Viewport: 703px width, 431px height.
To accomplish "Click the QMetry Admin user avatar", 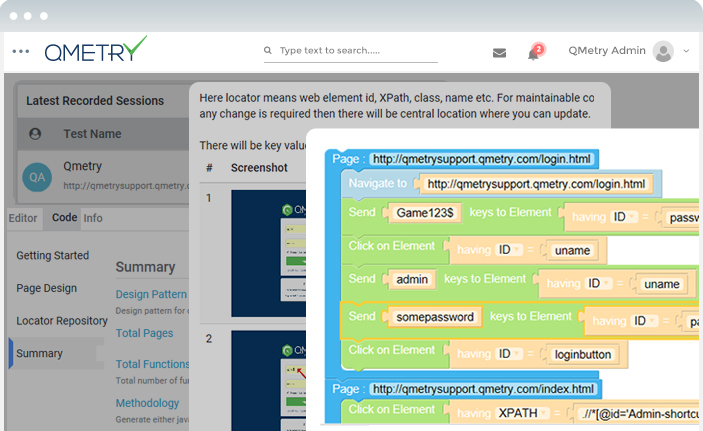I will [x=663, y=51].
